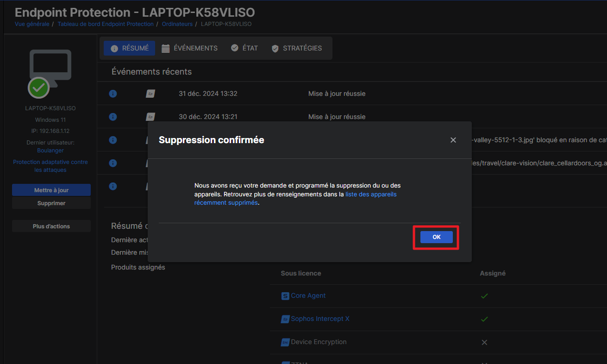
Task: Open Protection adaptative contre les attaques link
Action: point(50,166)
